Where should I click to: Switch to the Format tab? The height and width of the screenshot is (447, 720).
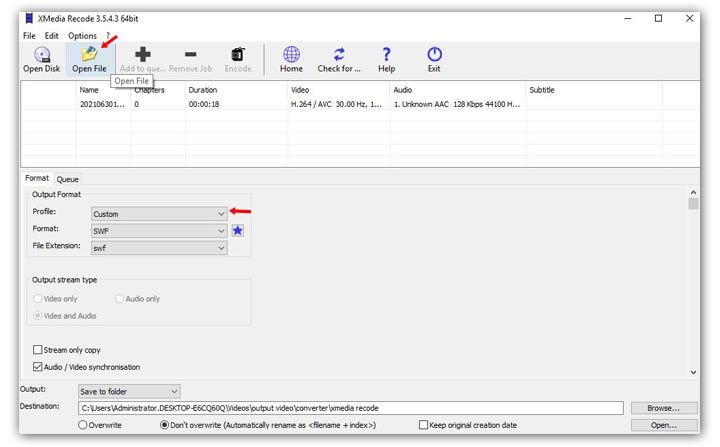pos(37,178)
